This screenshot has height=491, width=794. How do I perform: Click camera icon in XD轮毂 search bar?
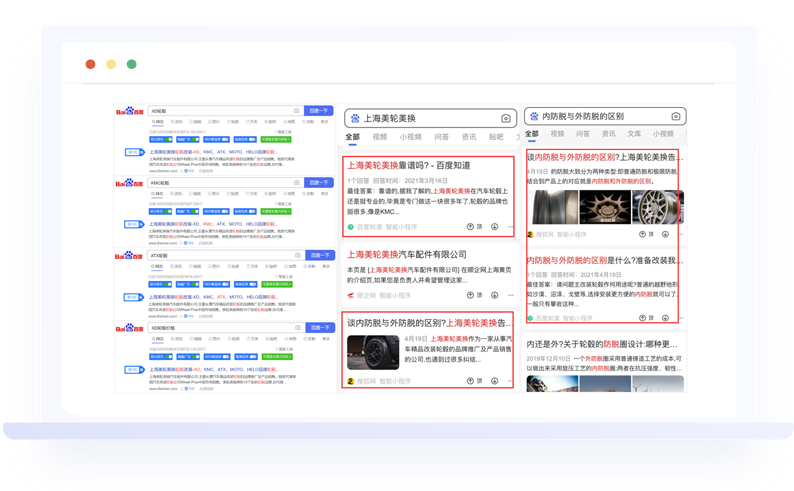click(296, 110)
